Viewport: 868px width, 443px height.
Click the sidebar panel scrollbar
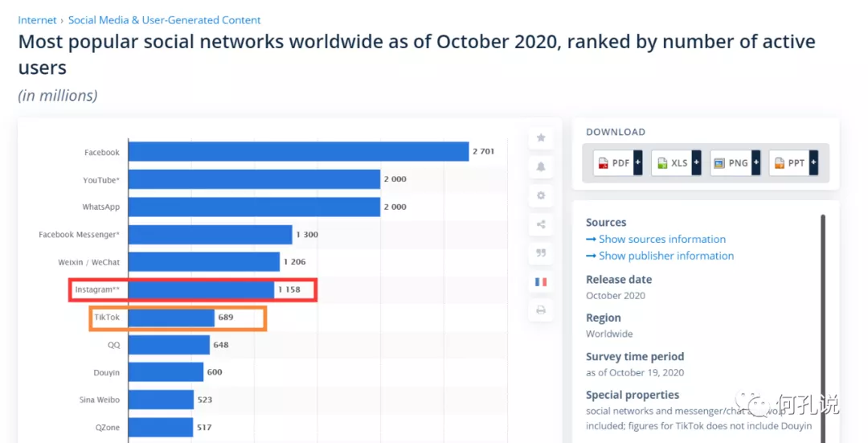pyautogui.click(x=823, y=329)
